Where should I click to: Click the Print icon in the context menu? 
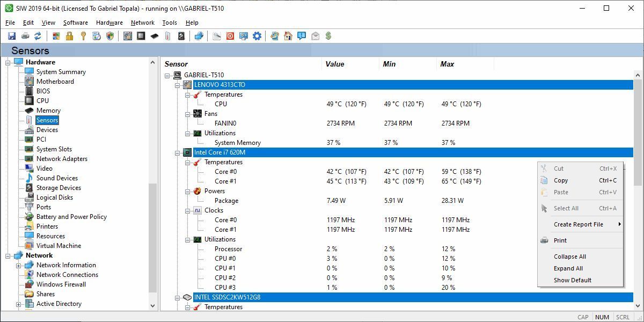pyautogui.click(x=545, y=240)
